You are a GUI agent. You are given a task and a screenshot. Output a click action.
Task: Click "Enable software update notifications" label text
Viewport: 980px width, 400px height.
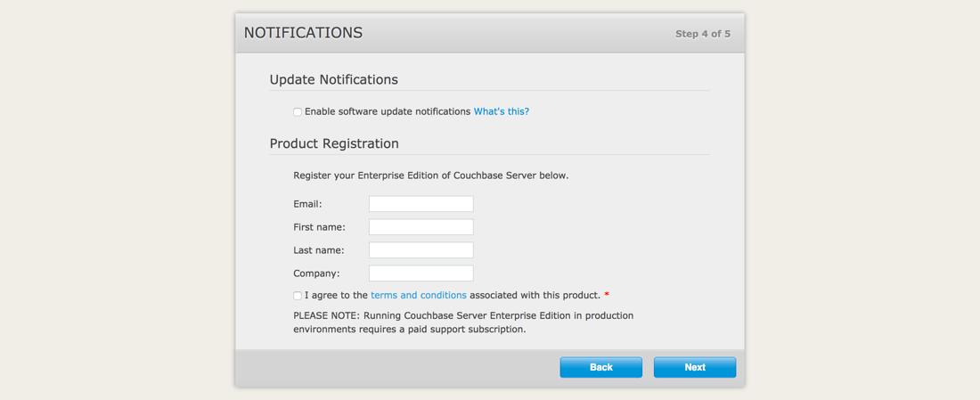388,112
